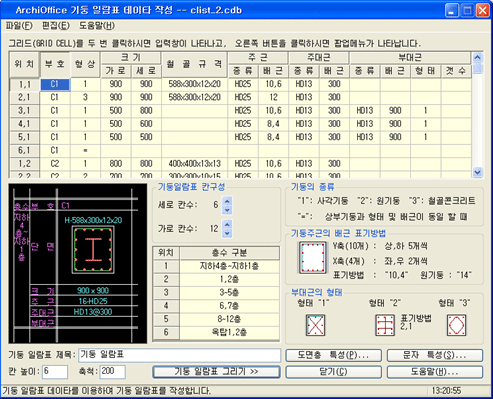Increase 세로 칸수 with the up arrow
The image size is (493, 399).
(x=227, y=201)
